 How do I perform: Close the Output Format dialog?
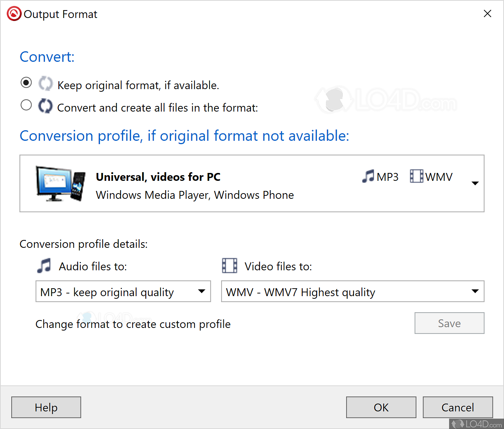click(487, 14)
